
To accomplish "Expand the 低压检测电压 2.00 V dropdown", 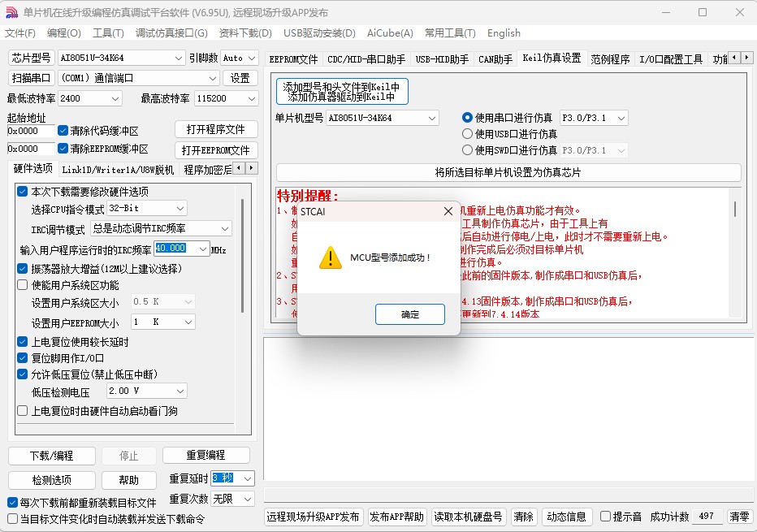I will pos(180,391).
